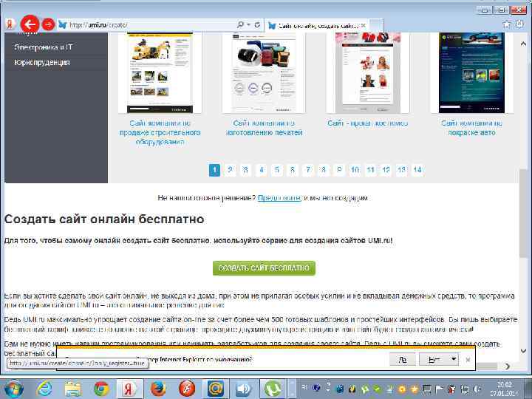
Task: Click the 'Сайт компании по продаже строительного оборудования' link
Action: [x=160, y=132]
